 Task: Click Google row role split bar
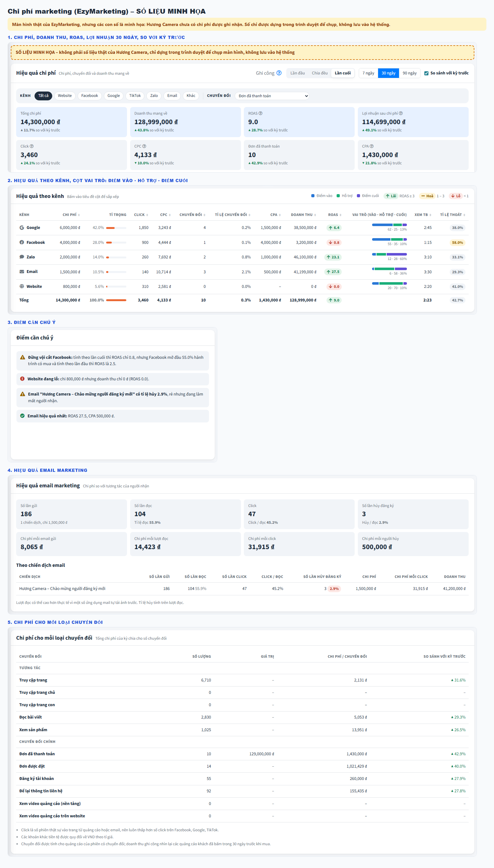click(x=389, y=225)
